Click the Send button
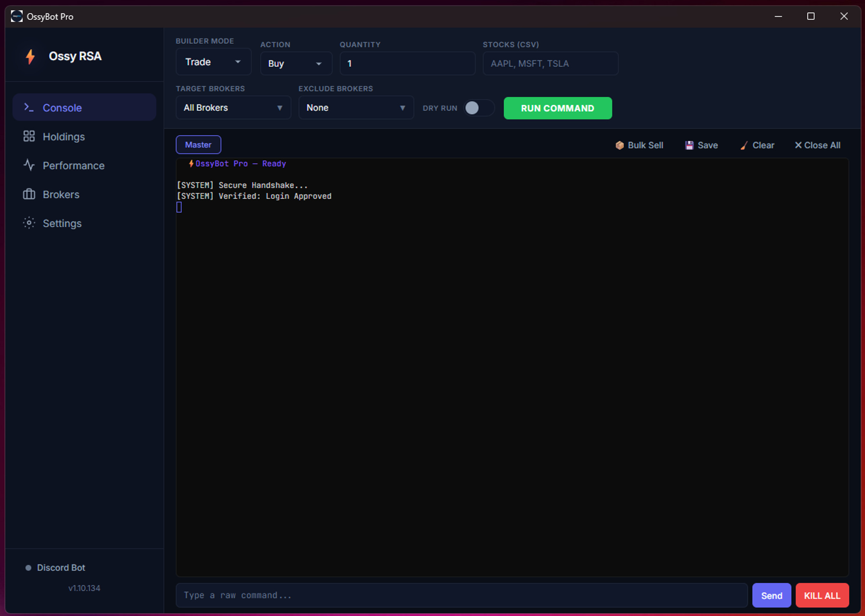This screenshot has width=865, height=616. click(x=772, y=595)
